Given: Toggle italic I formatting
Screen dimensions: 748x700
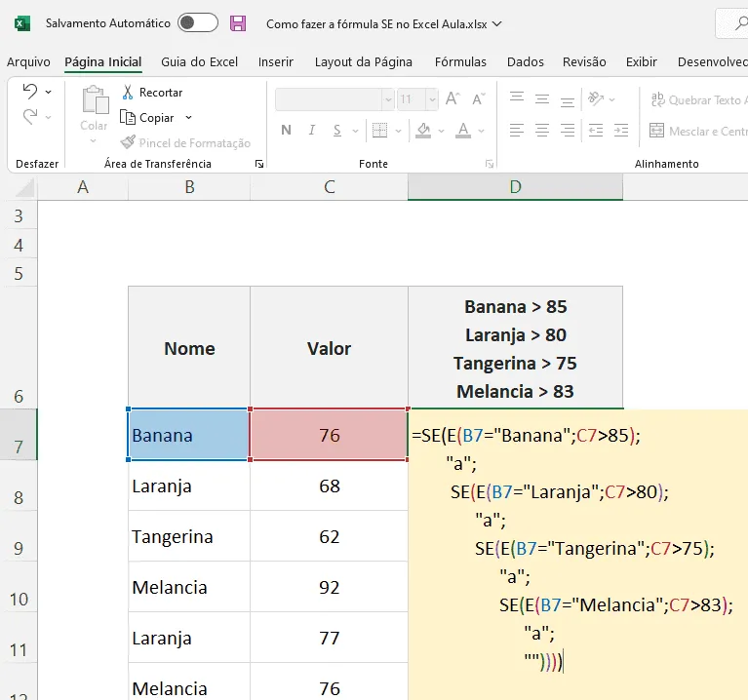Looking at the screenshot, I should [x=311, y=130].
